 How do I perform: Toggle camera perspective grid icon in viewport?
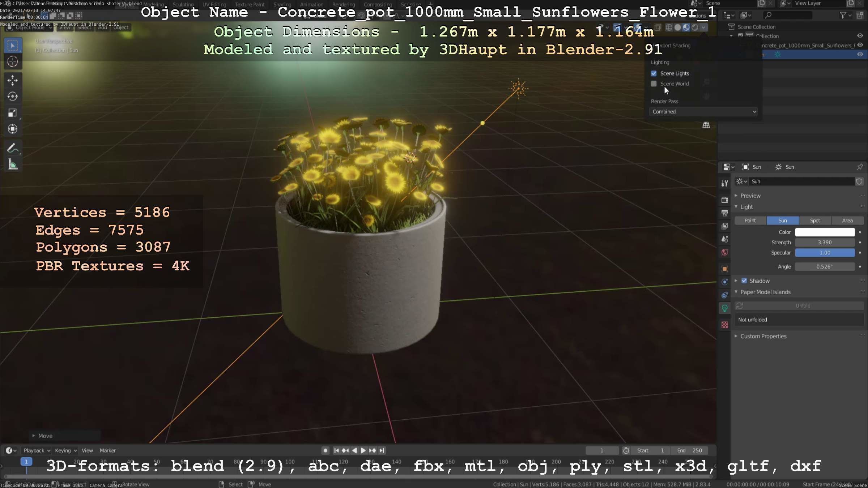[706, 125]
